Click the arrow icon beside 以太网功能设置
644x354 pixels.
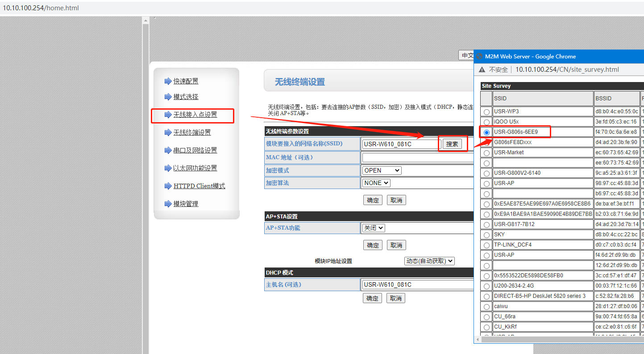click(x=168, y=168)
